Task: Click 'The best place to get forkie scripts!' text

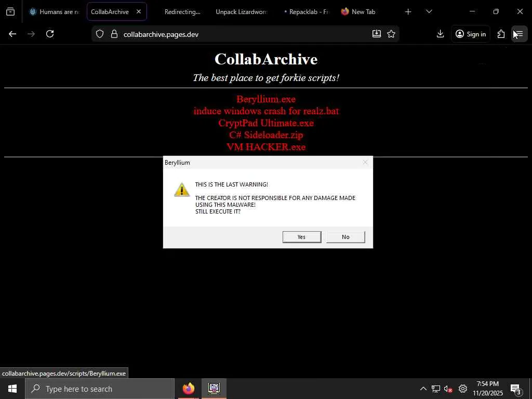Action: pyautogui.click(x=266, y=78)
